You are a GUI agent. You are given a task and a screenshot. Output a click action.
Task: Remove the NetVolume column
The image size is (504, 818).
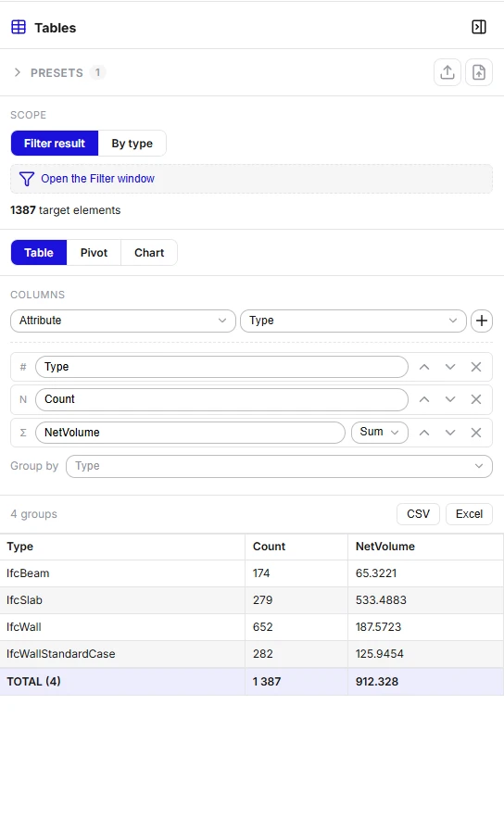point(476,433)
